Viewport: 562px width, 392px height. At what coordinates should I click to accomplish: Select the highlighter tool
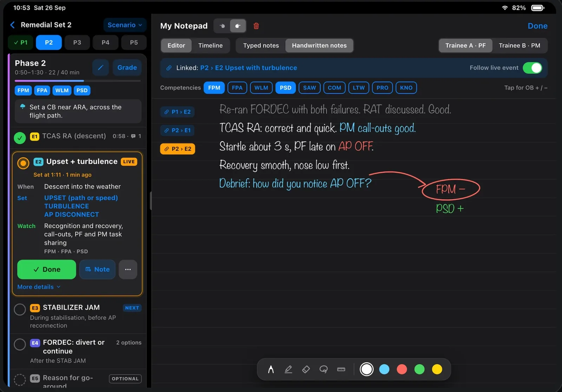288,369
